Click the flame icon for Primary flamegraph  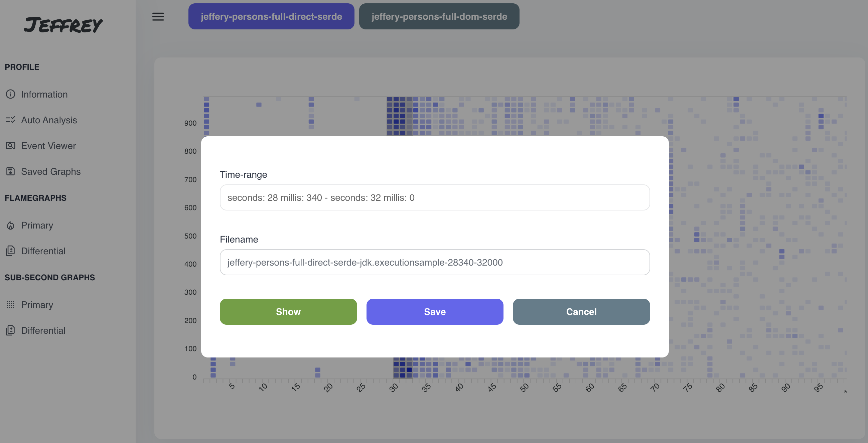pyautogui.click(x=10, y=225)
